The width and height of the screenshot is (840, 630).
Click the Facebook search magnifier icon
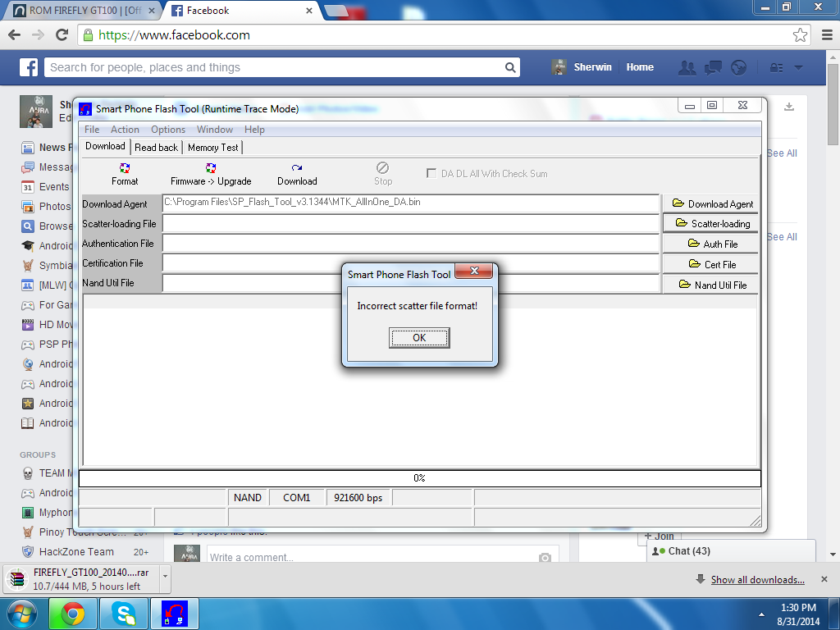click(x=510, y=67)
